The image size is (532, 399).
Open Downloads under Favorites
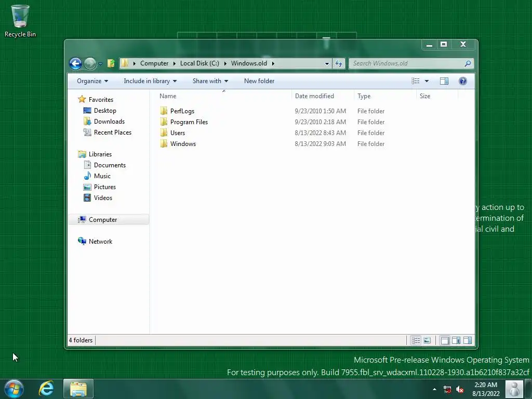(x=109, y=122)
